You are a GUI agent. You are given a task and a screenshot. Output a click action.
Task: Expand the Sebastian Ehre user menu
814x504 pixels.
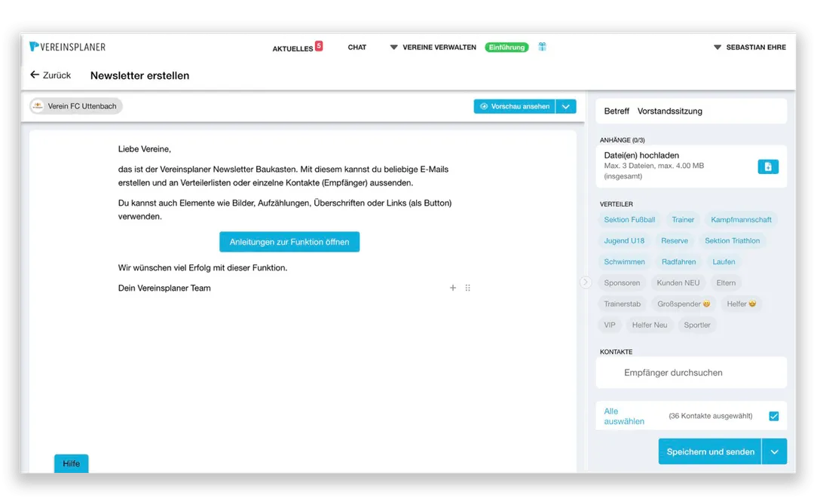pos(750,47)
